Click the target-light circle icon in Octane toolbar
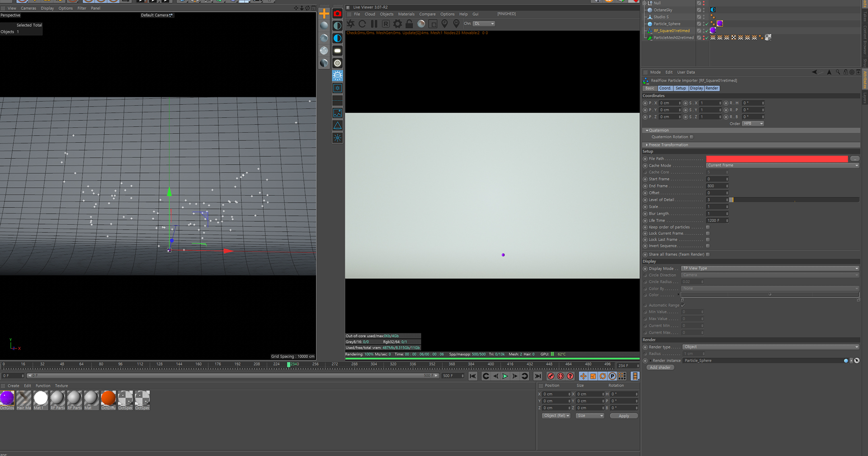The height and width of the screenshot is (456, 868). [x=337, y=63]
